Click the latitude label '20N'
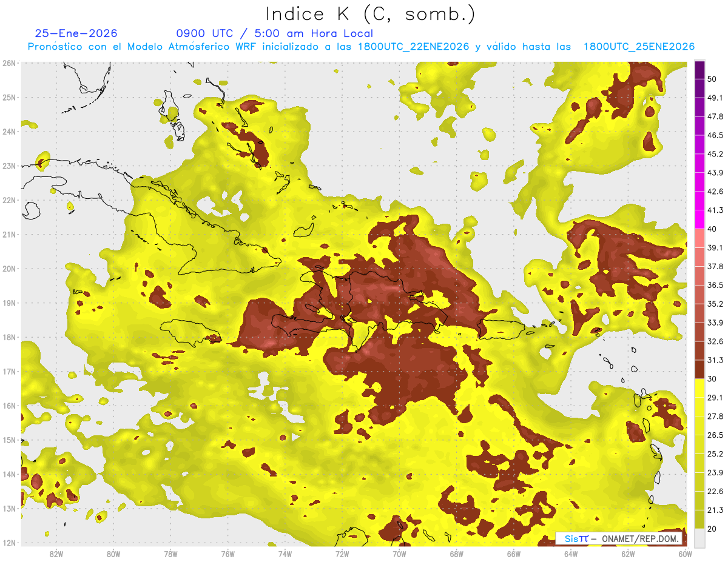The height and width of the screenshot is (562, 728). (8, 269)
